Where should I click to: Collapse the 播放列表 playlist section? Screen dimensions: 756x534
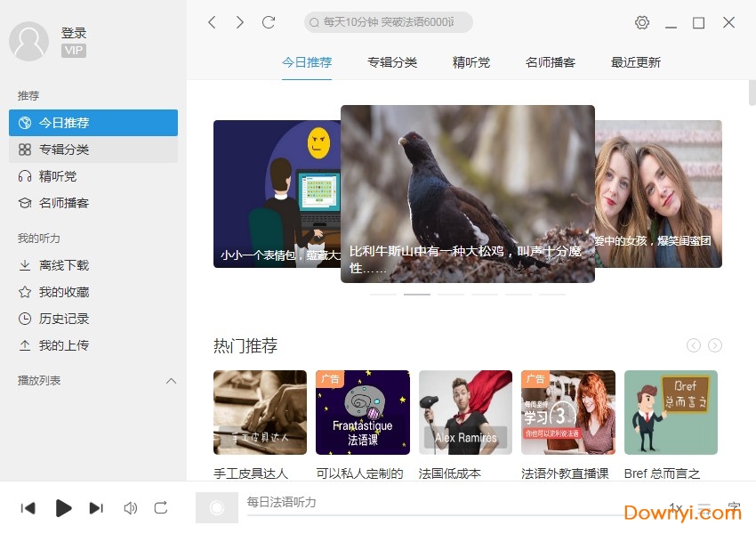pyautogui.click(x=172, y=381)
